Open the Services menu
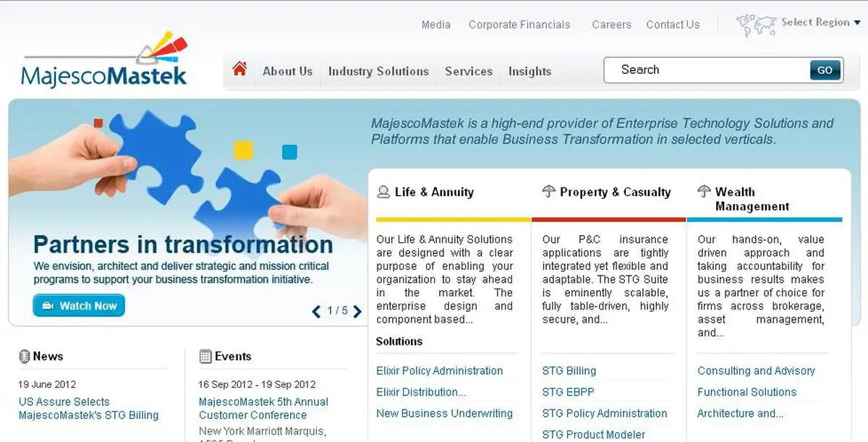868x442 pixels. click(469, 71)
